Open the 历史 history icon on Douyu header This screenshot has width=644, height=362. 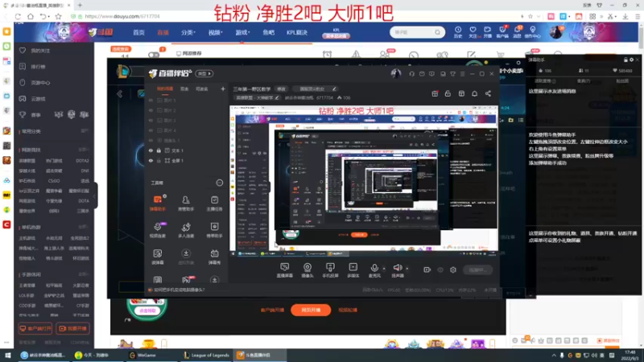pyautogui.click(x=458, y=32)
